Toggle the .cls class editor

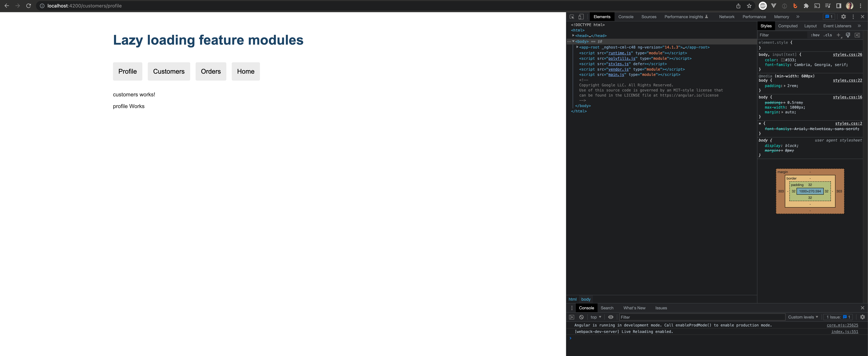coord(828,35)
